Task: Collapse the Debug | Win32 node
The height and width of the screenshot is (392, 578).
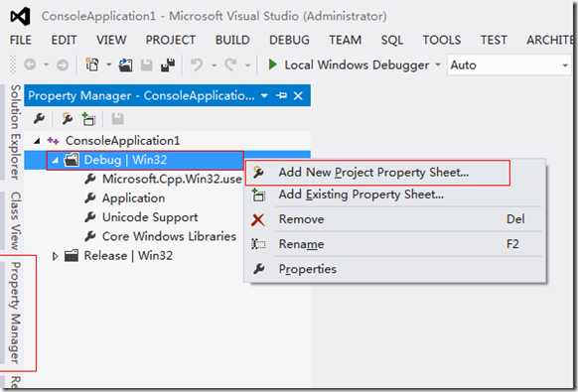Action: 56,160
